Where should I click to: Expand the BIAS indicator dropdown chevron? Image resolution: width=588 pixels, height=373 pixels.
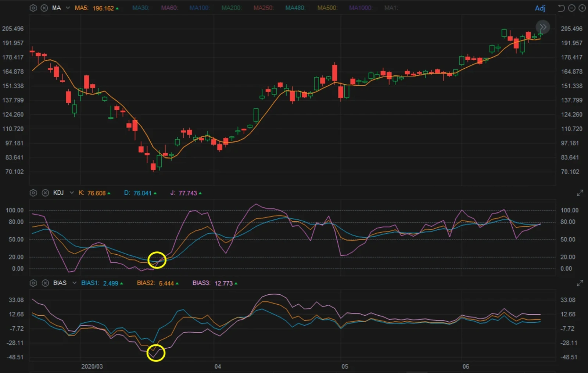[74, 283]
